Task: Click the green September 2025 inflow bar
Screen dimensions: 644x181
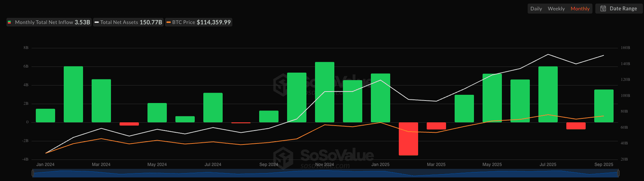Action: pyautogui.click(x=604, y=106)
